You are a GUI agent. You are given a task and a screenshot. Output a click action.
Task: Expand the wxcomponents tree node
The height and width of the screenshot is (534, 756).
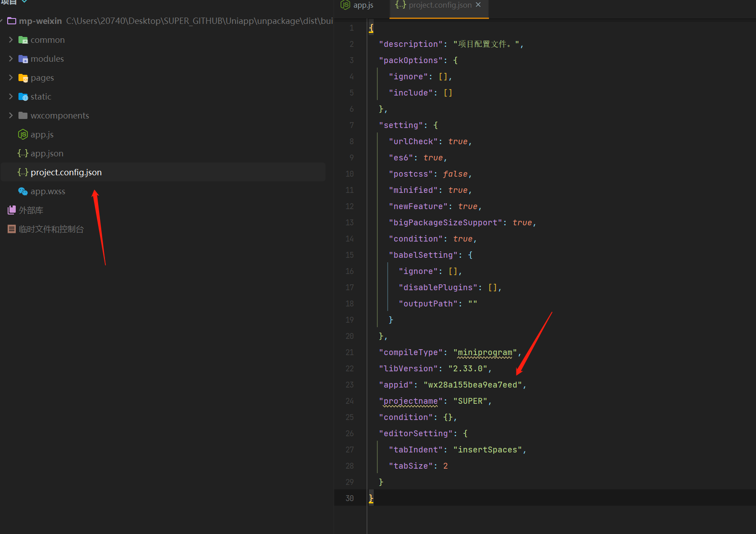[11, 115]
